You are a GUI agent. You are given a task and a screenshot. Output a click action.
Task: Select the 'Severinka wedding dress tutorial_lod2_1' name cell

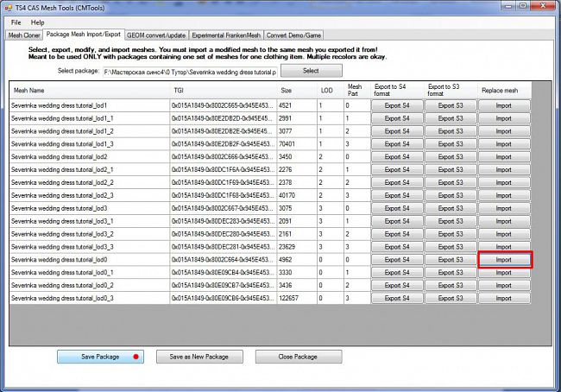pyautogui.click(x=90, y=170)
